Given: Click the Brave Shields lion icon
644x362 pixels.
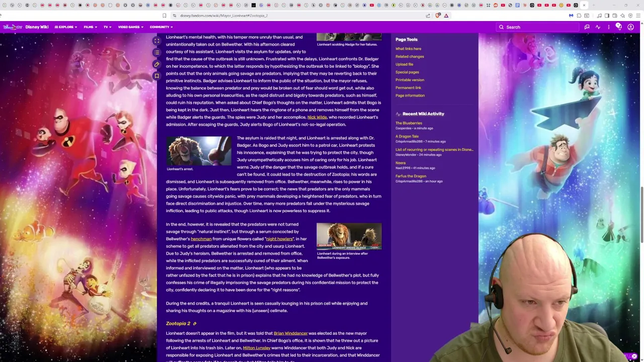Looking at the screenshot, I should 438,16.
